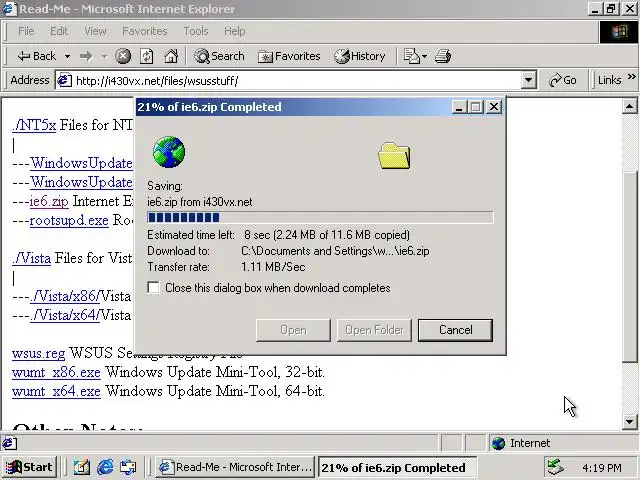Viewport: 640px width, 480px height.
Task: Click the Forward arrow toolbar button
Action: [x=86, y=56]
